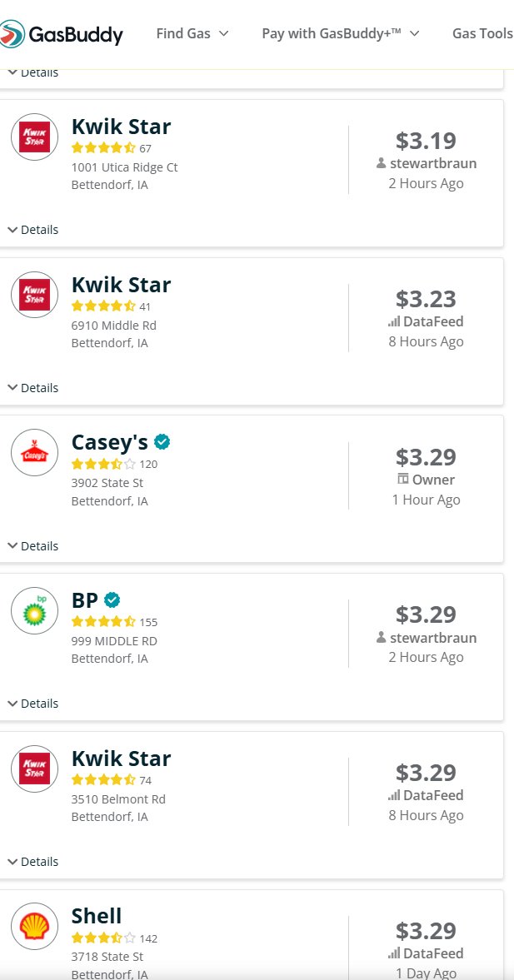514x980 pixels.
Task: Open the Find Gas menu
Action: coord(192,34)
